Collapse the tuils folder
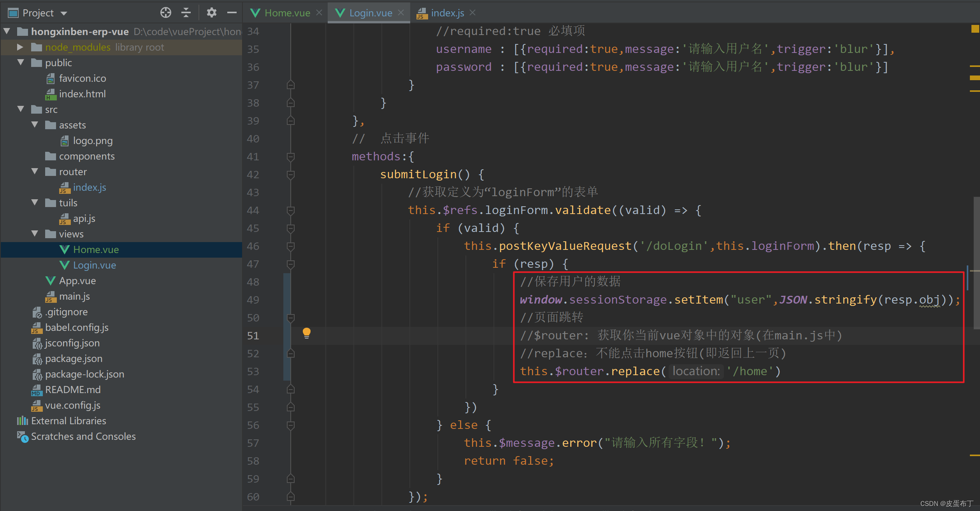Screen dimensions: 980x511 coord(35,202)
